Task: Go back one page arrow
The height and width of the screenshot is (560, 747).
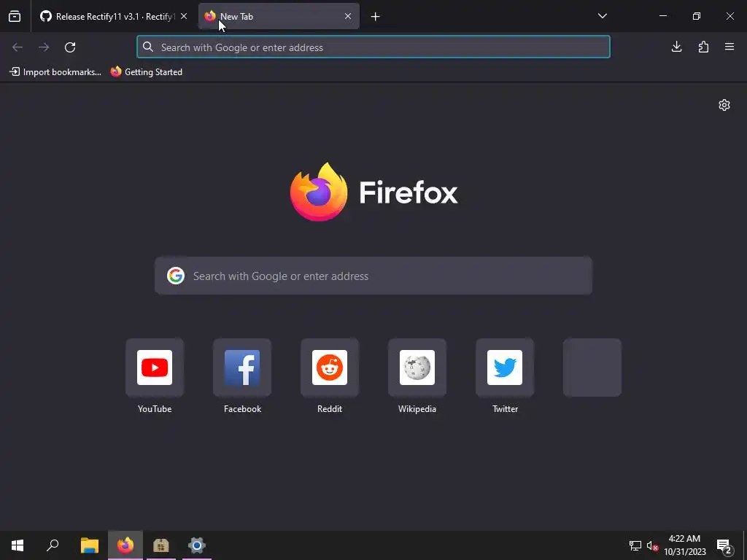Action: click(x=18, y=47)
